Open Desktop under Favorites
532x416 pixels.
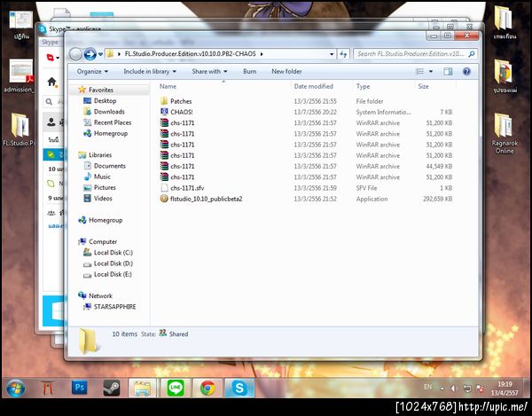click(105, 101)
